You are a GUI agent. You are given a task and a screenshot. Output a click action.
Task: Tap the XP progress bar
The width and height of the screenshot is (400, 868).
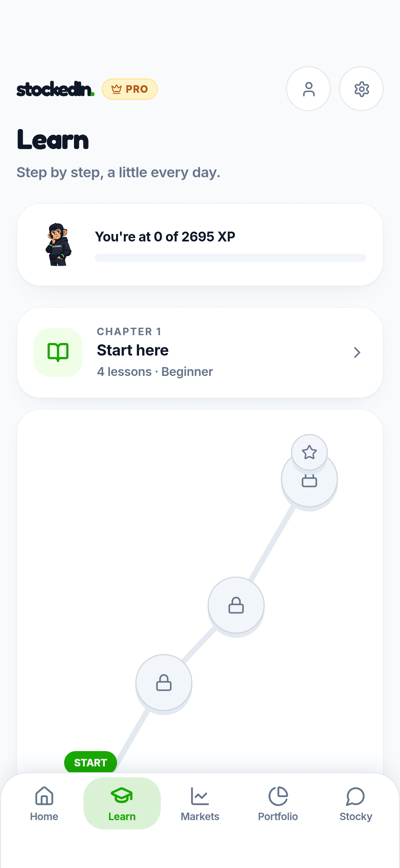[230, 258]
